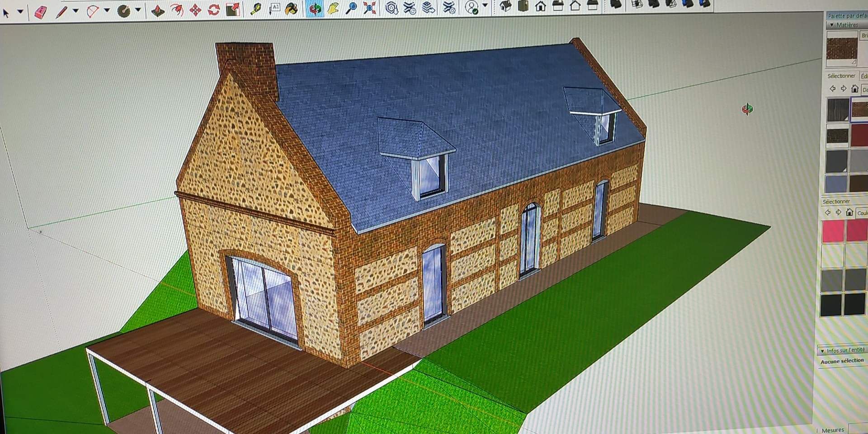Select the Scale tool
Viewport: 868px width, 434px height.
(x=233, y=9)
